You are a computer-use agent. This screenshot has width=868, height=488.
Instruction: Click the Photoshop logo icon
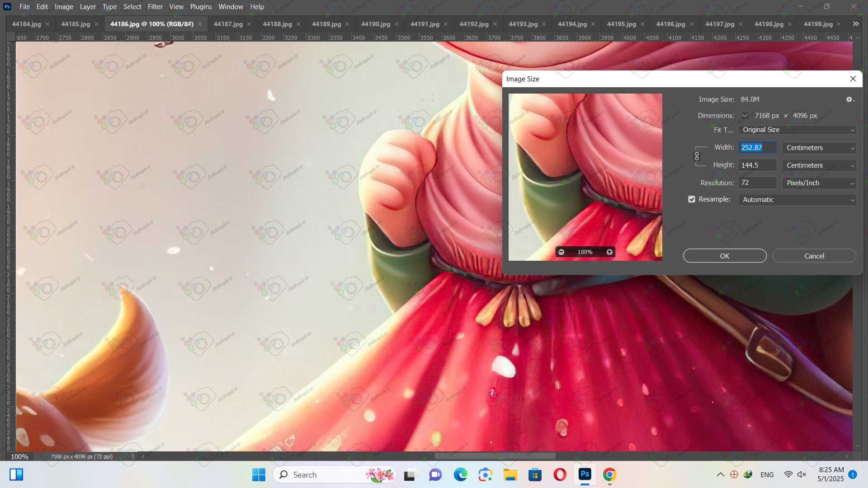pyautogui.click(x=7, y=7)
